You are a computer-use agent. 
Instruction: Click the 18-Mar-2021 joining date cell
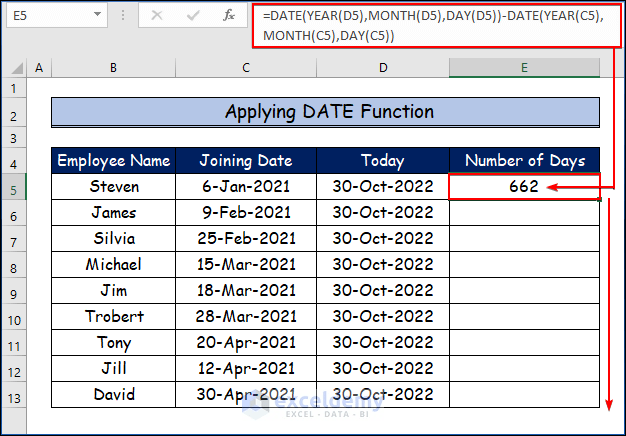pos(246,290)
